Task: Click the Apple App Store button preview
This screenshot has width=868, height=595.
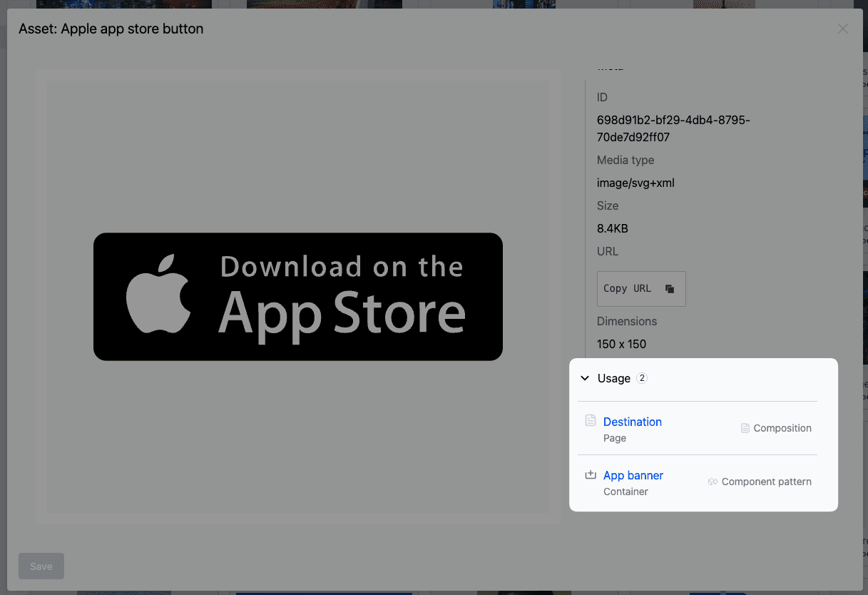Action: pos(298,296)
